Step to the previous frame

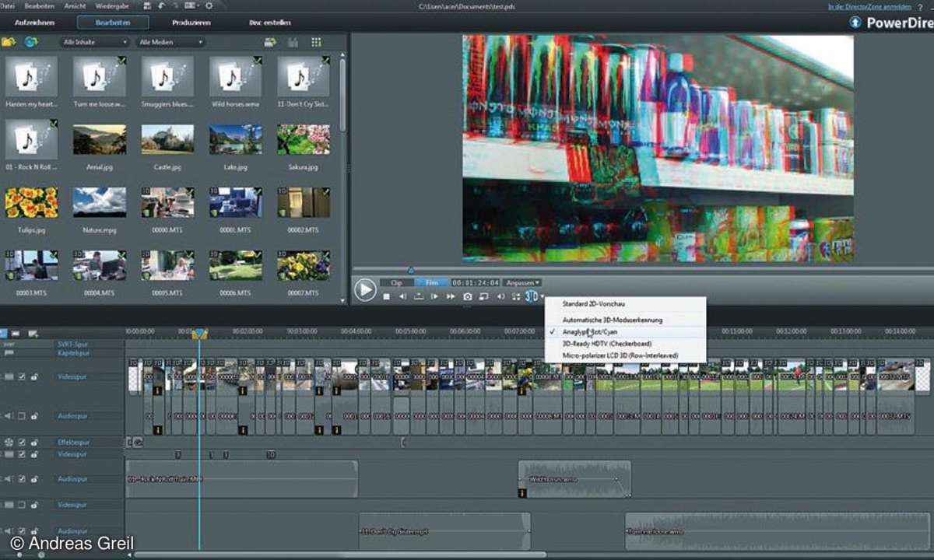pos(402,296)
